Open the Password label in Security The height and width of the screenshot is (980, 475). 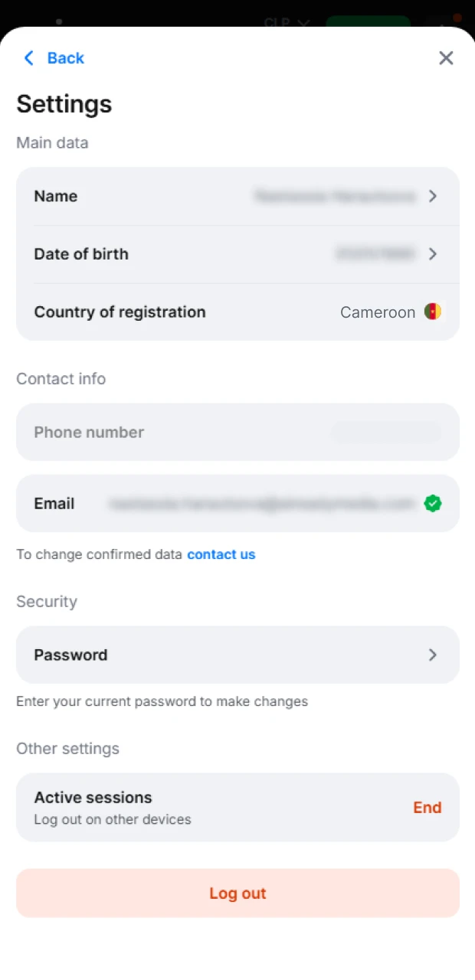[x=70, y=655]
